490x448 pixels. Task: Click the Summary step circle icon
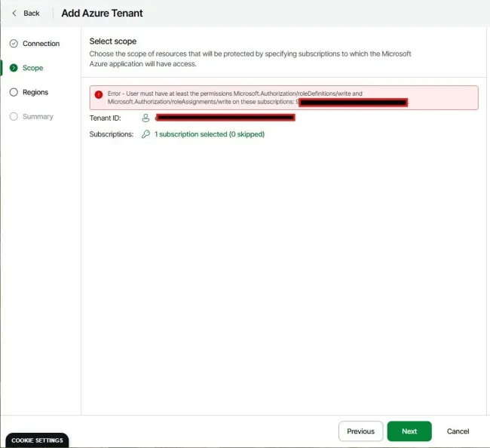coord(14,117)
